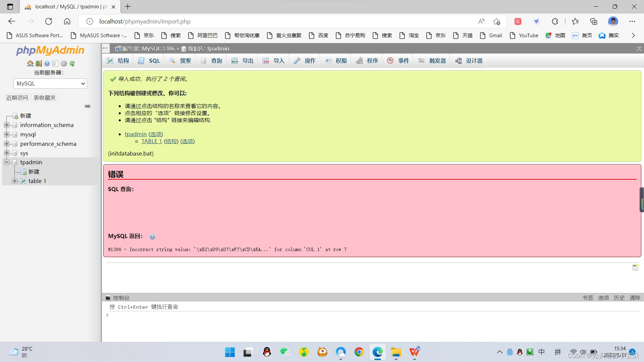Click the Chrome icon in taskbar
644x362 pixels.
[359, 352]
